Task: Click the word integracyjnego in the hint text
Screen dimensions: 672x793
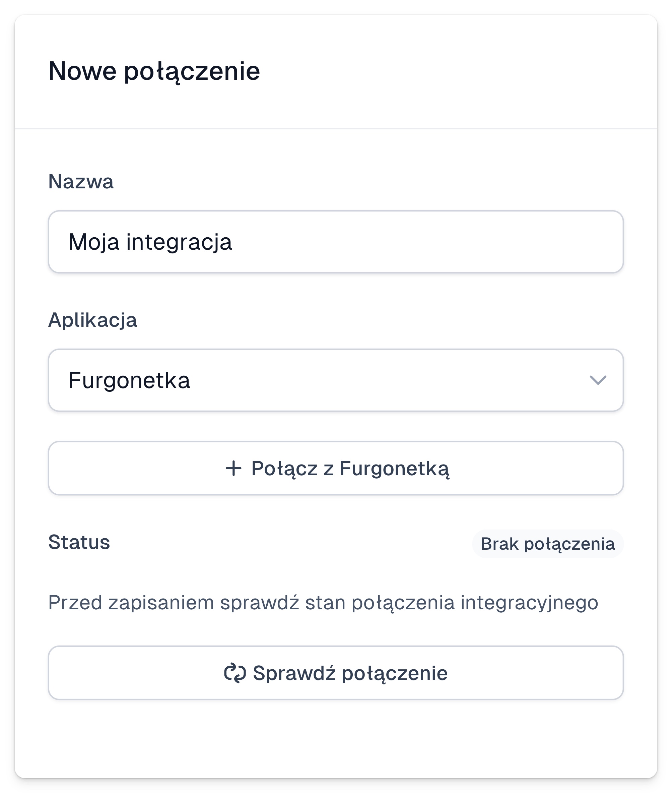Action: (x=529, y=604)
